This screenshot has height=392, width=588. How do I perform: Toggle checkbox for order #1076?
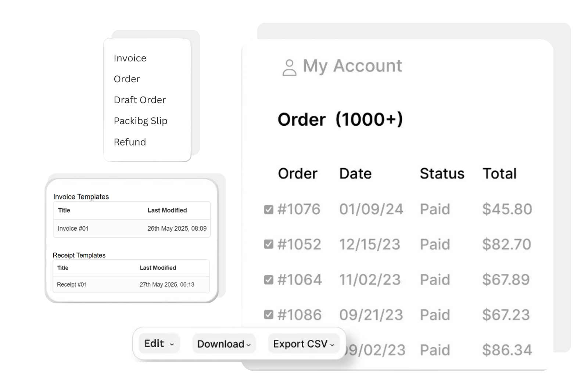coord(269,209)
